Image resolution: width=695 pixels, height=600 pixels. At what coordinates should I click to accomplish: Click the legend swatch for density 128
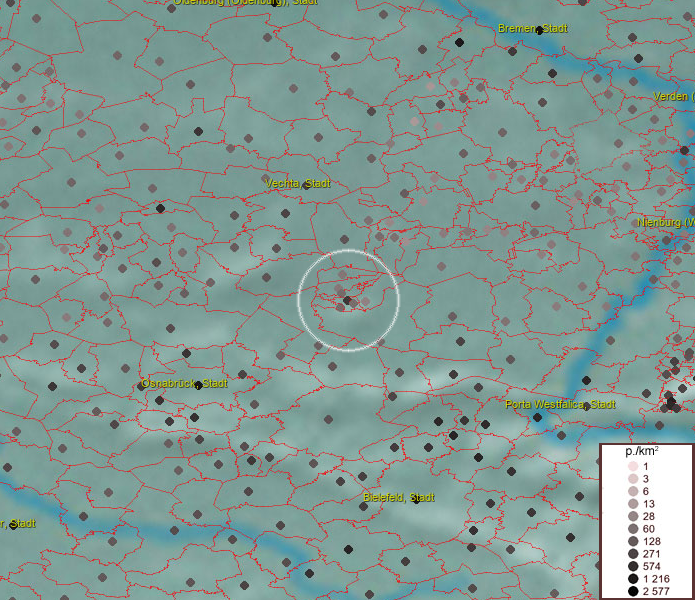(x=633, y=541)
